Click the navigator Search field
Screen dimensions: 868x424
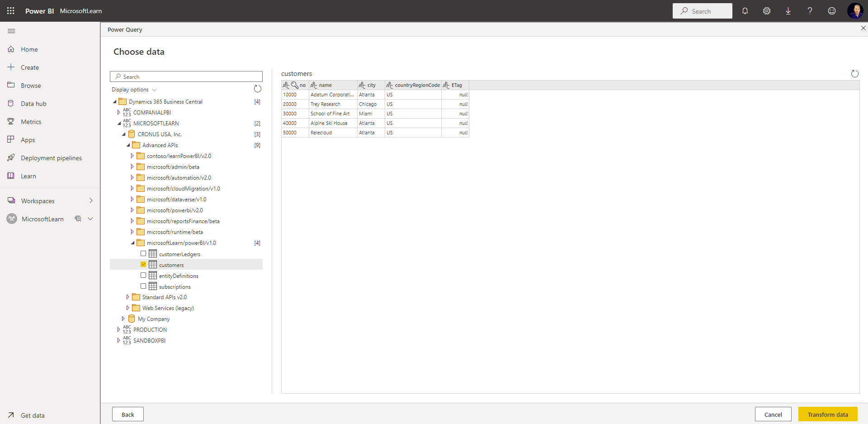[x=186, y=76]
